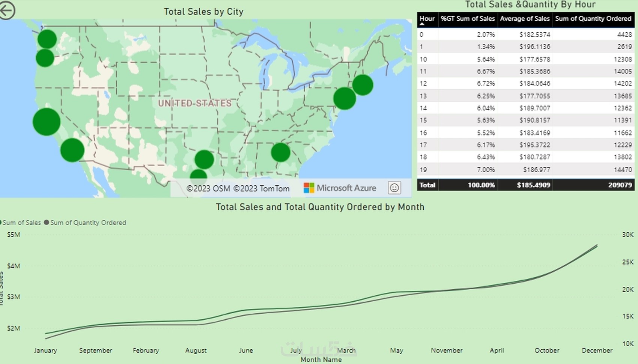
Task: Select the Sum of Sales legend entry
Action: pyautogui.click(x=20, y=223)
